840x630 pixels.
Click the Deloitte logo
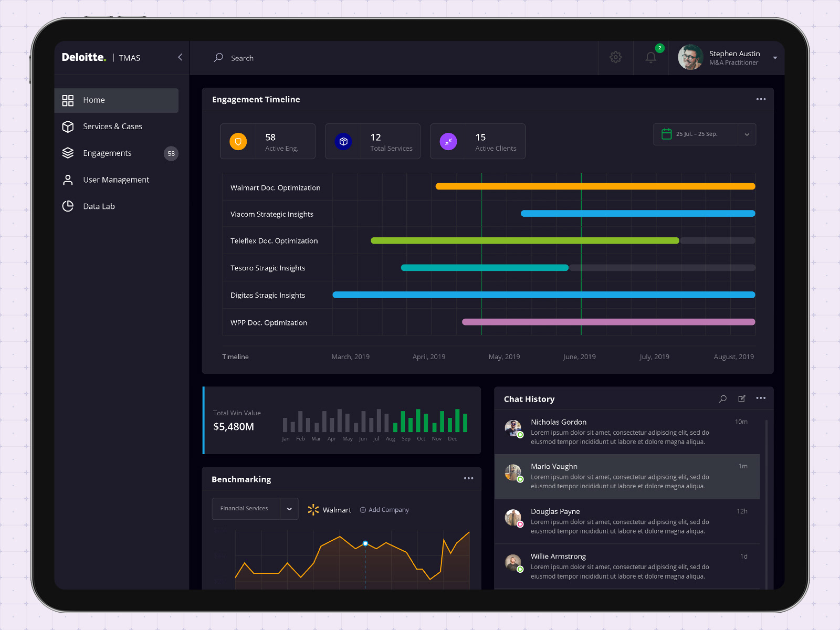tap(84, 57)
